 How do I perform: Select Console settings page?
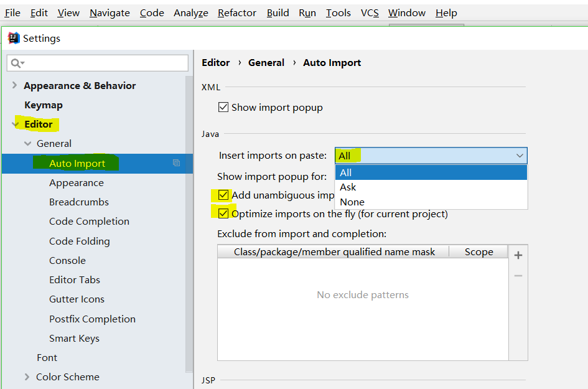(x=67, y=260)
